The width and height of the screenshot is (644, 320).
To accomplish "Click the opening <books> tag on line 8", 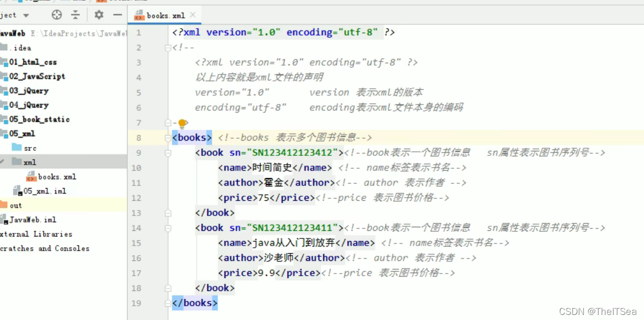I will pos(192,138).
